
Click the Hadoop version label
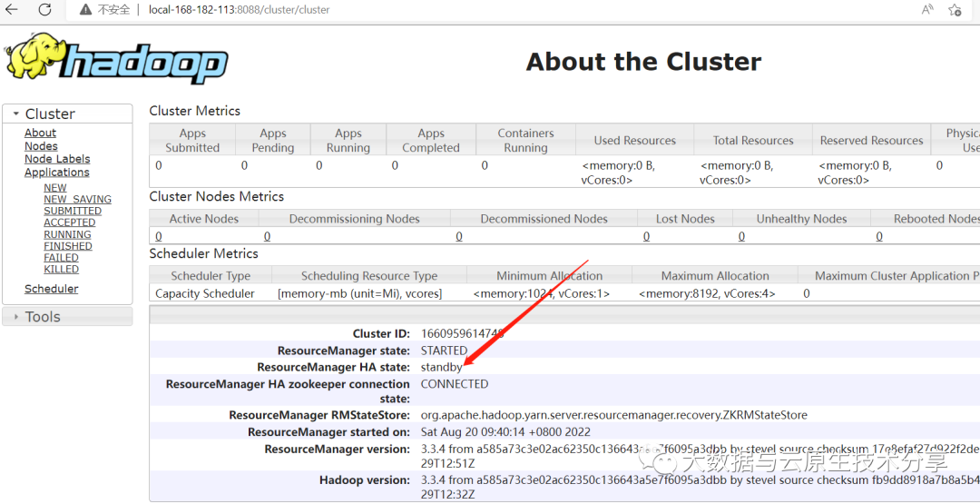(365, 480)
